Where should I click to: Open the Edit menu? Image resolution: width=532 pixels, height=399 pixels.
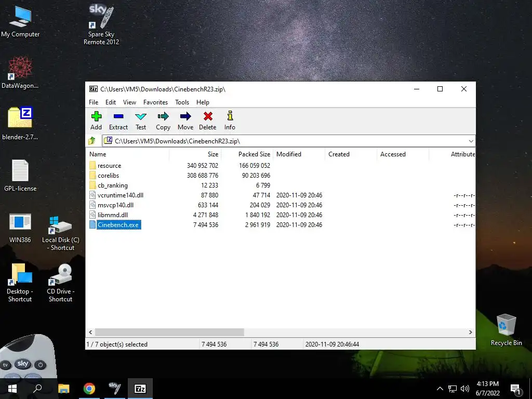tap(111, 102)
